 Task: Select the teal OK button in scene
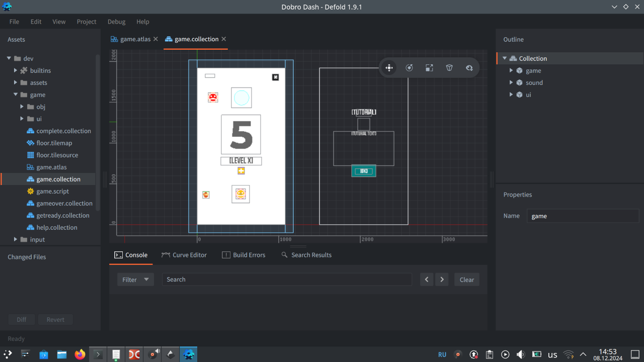[x=364, y=171]
